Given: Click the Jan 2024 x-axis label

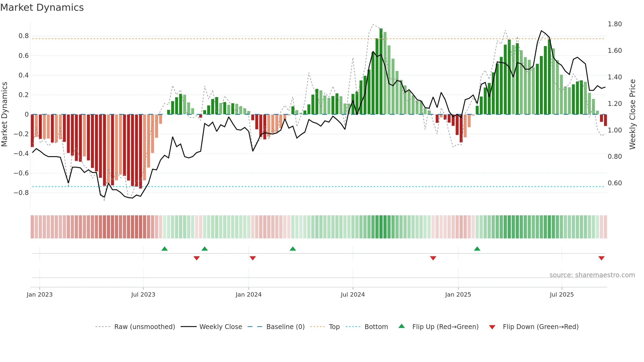Looking at the screenshot, I should click(249, 294).
